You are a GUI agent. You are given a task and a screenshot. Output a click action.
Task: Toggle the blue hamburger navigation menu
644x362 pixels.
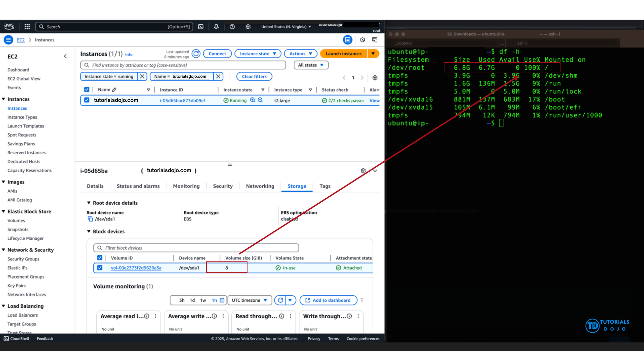8,40
